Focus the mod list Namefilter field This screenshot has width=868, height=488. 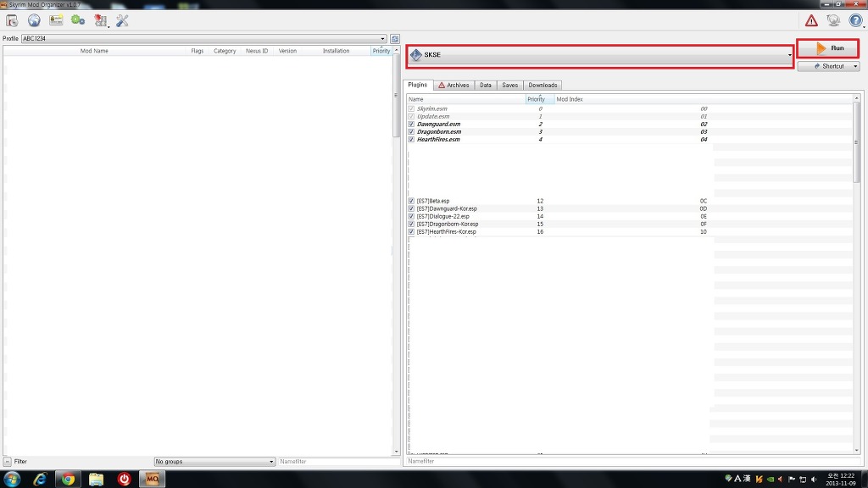337,462
